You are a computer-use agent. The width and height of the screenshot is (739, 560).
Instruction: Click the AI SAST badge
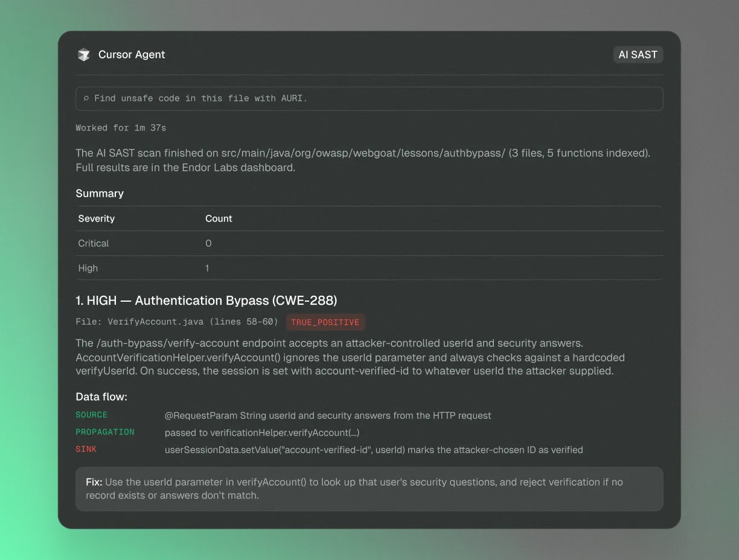tap(638, 54)
